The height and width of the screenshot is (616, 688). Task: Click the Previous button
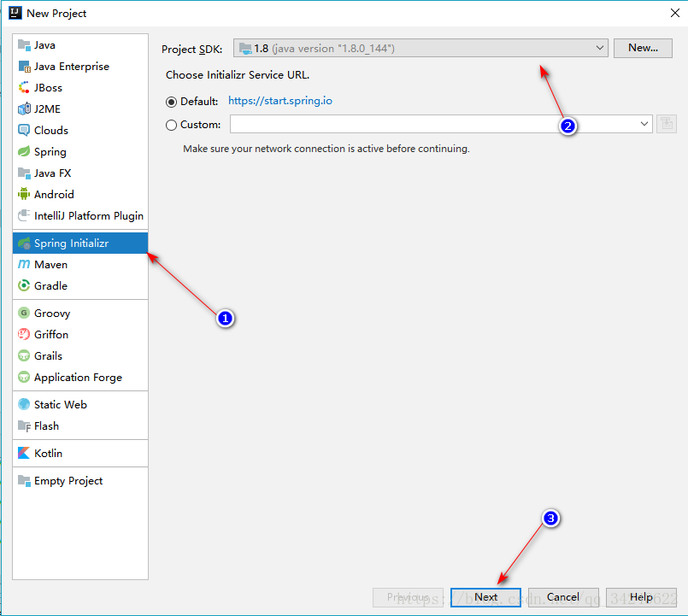click(408, 597)
